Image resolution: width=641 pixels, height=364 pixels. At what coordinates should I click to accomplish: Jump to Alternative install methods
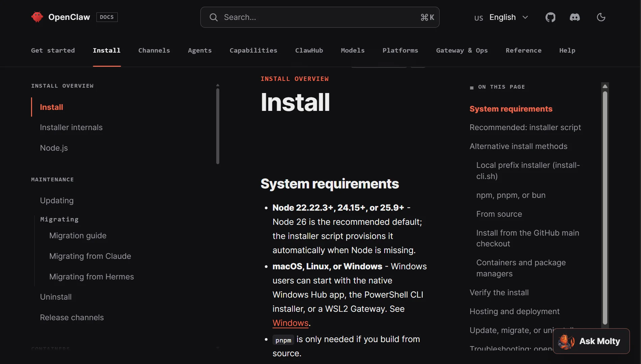[518, 146]
